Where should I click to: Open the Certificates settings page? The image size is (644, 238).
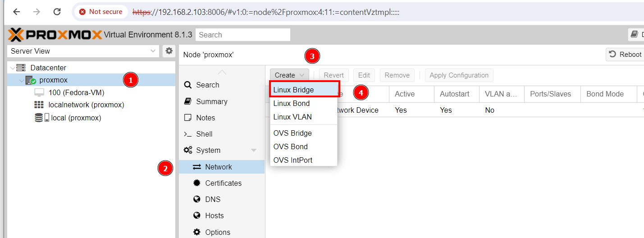coord(223,183)
